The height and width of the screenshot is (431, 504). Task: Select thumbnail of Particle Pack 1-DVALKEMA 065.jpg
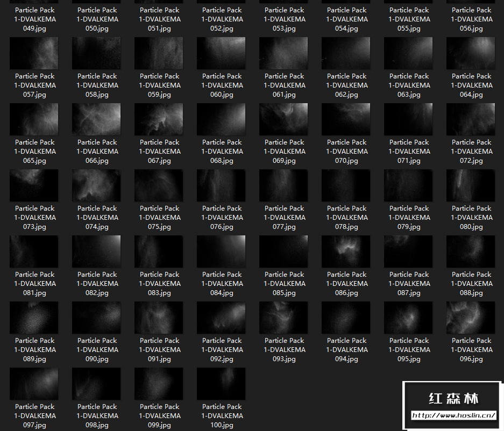click(x=34, y=119)
